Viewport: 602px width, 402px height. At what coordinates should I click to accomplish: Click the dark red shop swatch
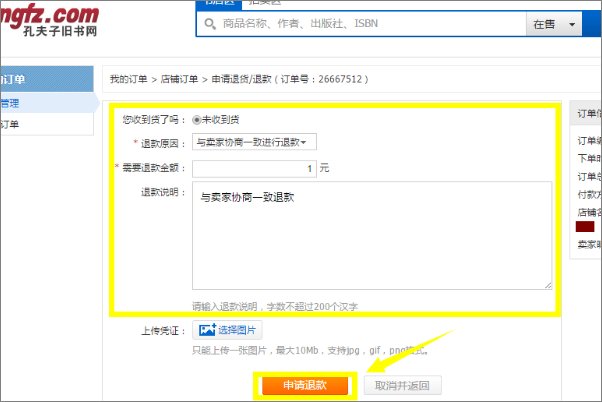coord(585,227)
